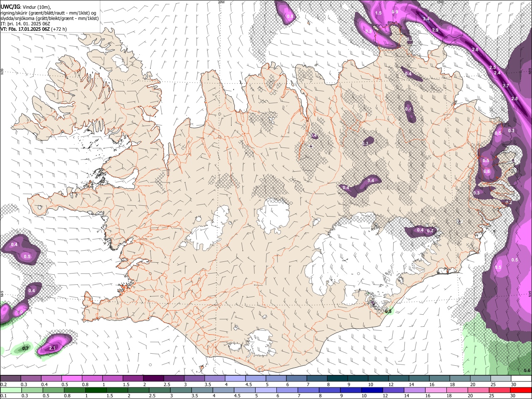The width and height of the screenshot is (532, 399).
Task: Click the '0.2' label in the upper legend row
Action: [x=3, y=384]
